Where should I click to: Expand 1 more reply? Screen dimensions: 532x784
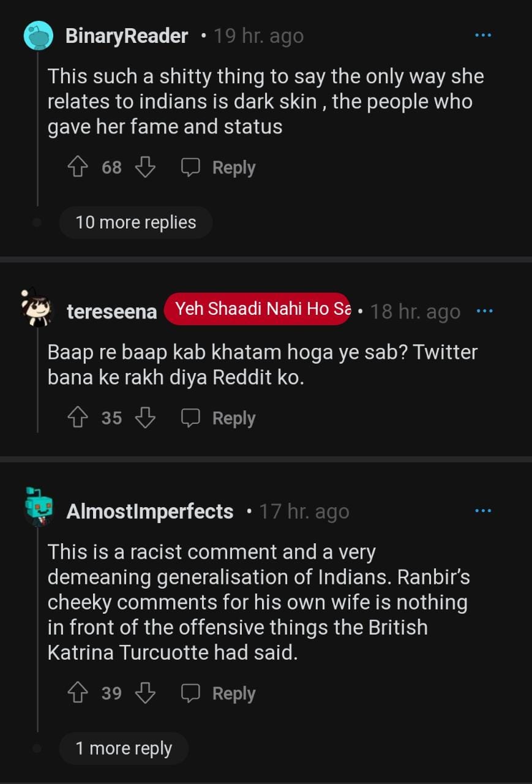[x=123, y=748]
